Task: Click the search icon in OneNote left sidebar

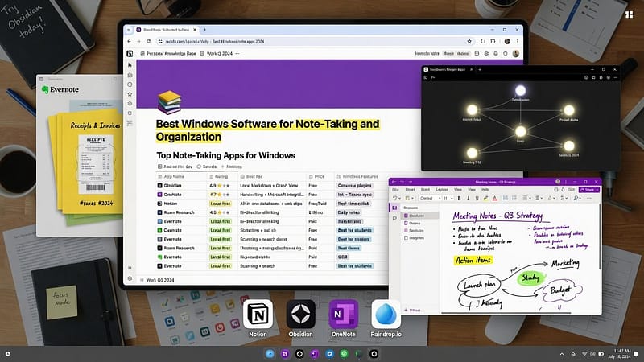Action: pos(394,218)
